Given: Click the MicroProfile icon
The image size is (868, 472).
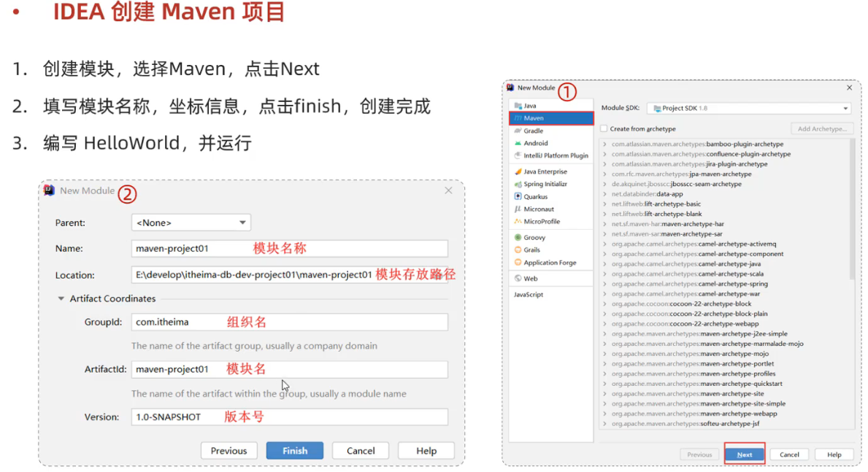Looking at the screenshot, I should click(518, 221).
